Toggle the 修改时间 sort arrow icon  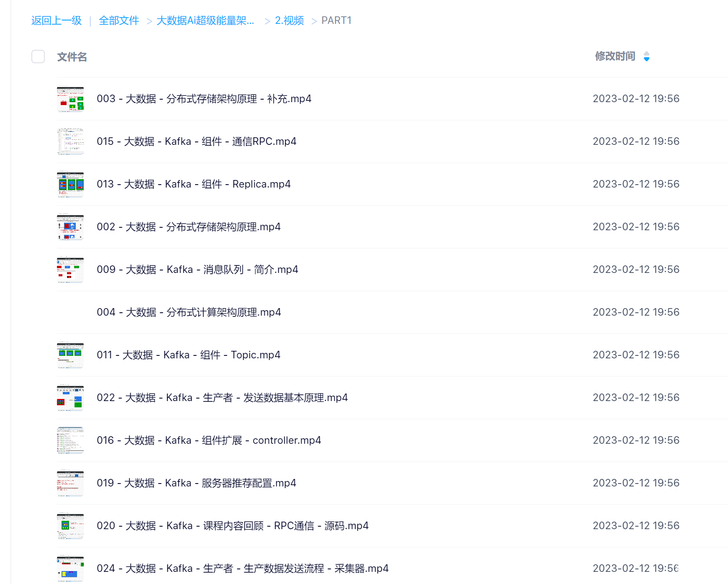point(646,56)
